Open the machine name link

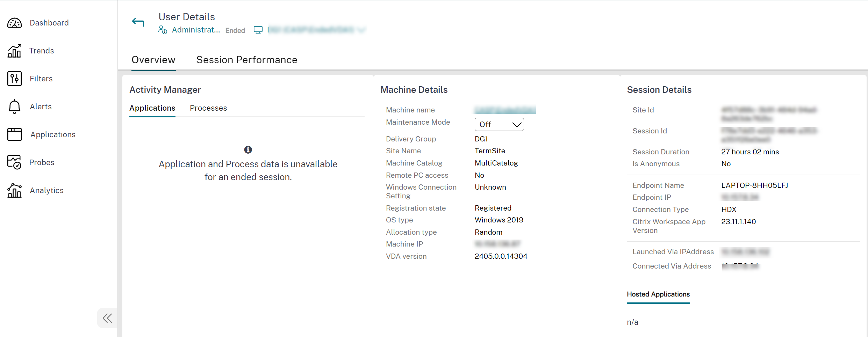pyautogui.click(x=504, y=110)
